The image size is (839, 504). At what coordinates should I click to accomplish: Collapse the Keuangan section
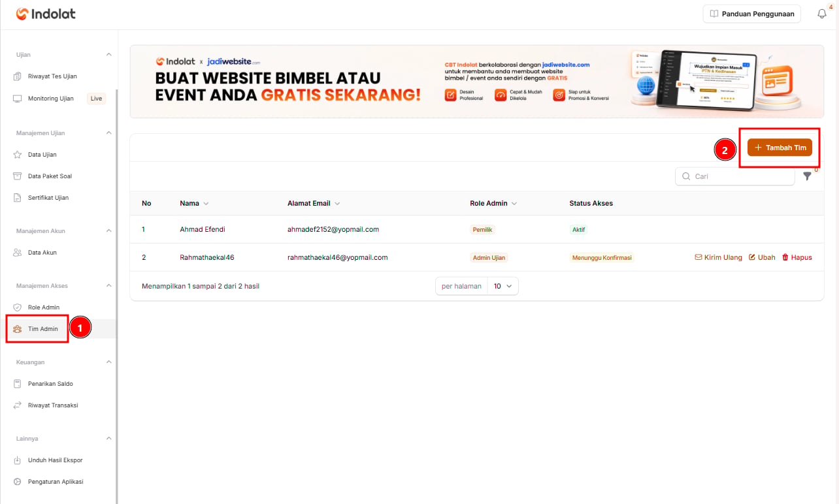click(109, 362)
